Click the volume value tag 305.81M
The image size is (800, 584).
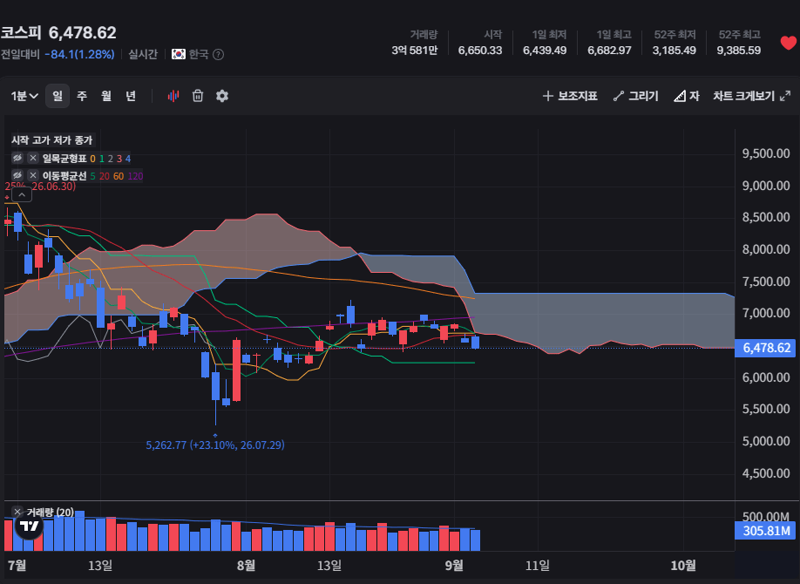click(x=766, y=530)
